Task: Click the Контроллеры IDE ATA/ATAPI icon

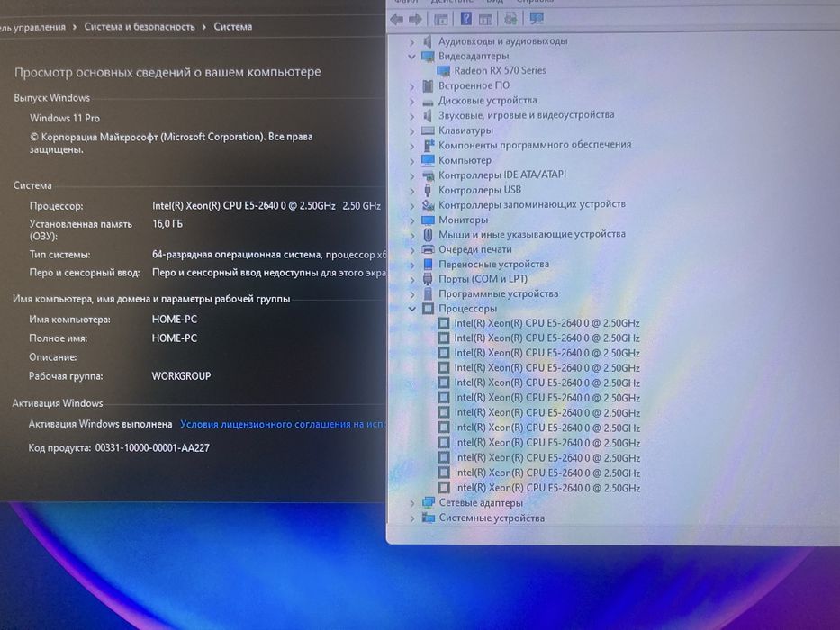Action: (428, 175)
